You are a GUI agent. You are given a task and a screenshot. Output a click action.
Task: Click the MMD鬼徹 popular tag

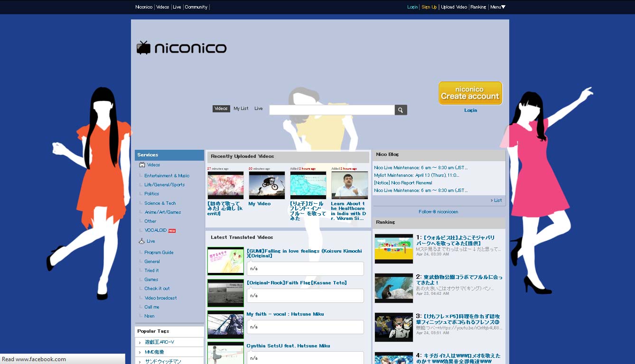(x=155, y=352)
